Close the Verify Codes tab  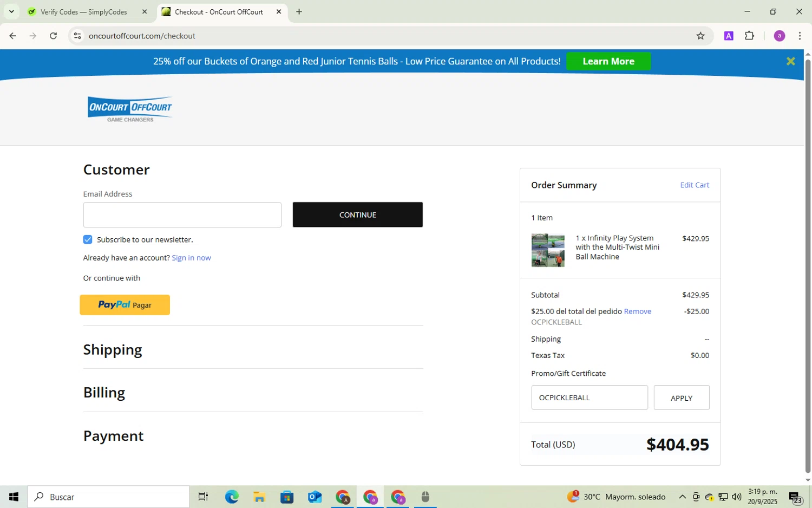(x=145, y=12)
